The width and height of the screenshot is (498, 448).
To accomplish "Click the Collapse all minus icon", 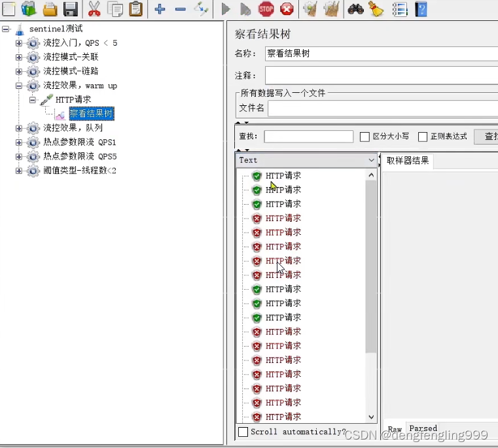I will point(181,9).
